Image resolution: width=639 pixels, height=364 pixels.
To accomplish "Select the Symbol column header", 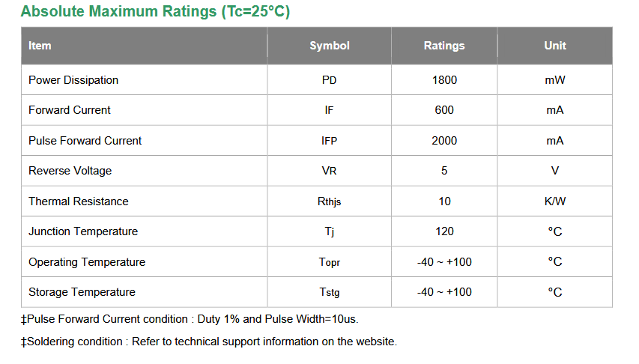I will tap(330, 46).
